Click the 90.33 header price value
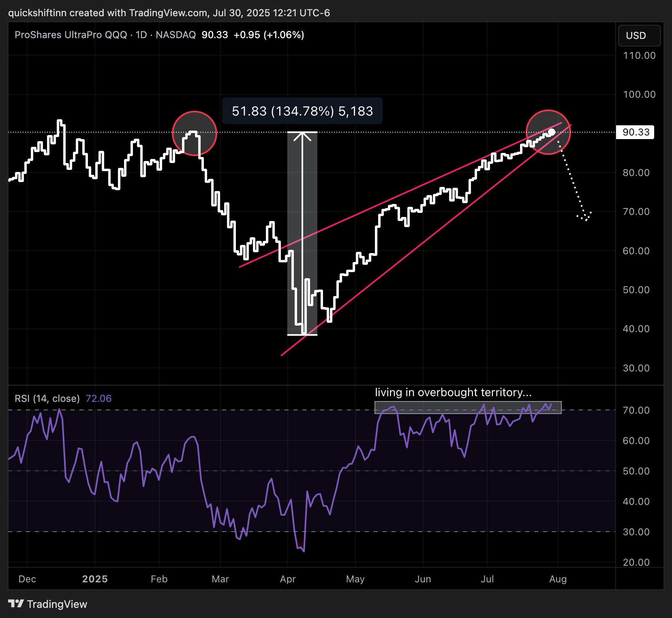Viewport: 672px width, 618px height. point(215,35)
